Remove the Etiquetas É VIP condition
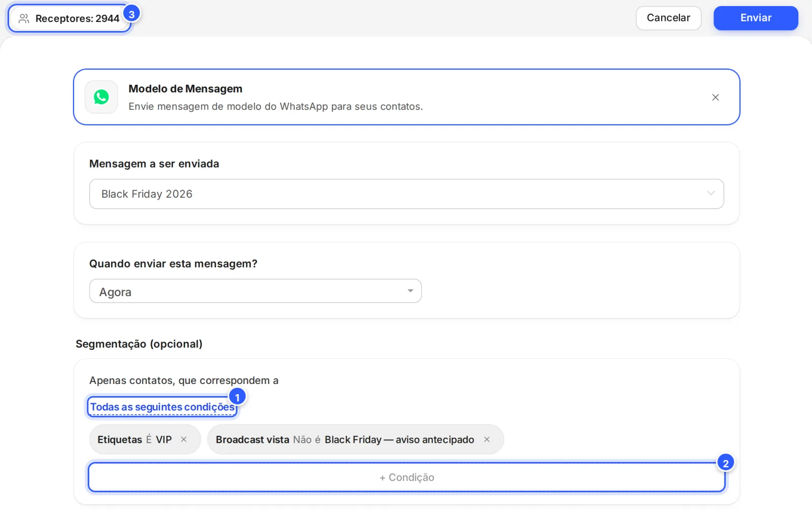The image size is (812, 515). pos(184,439)
